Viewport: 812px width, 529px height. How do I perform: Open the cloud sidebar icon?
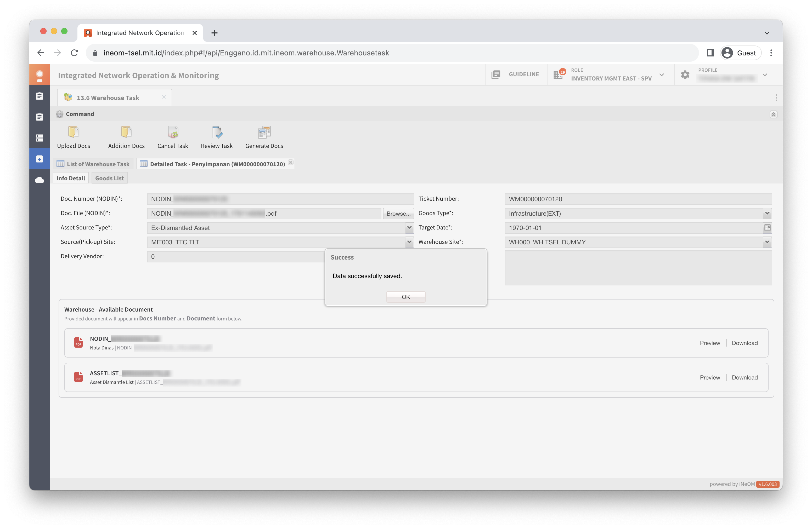40,180
